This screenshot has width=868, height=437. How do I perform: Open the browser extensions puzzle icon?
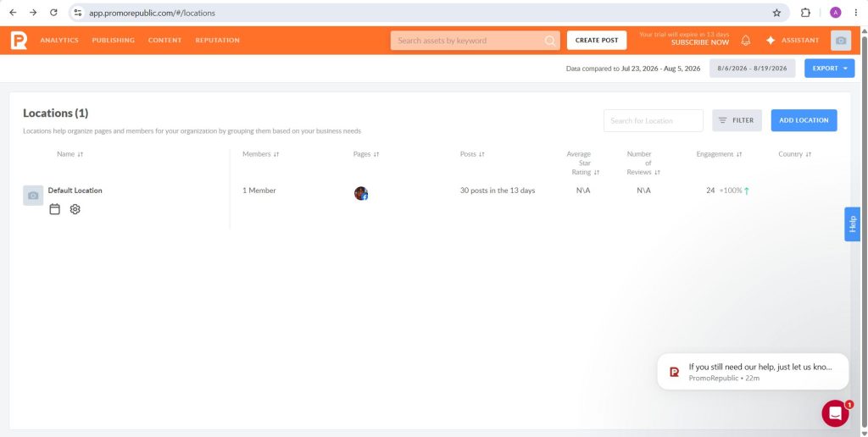tap(805, 13)
